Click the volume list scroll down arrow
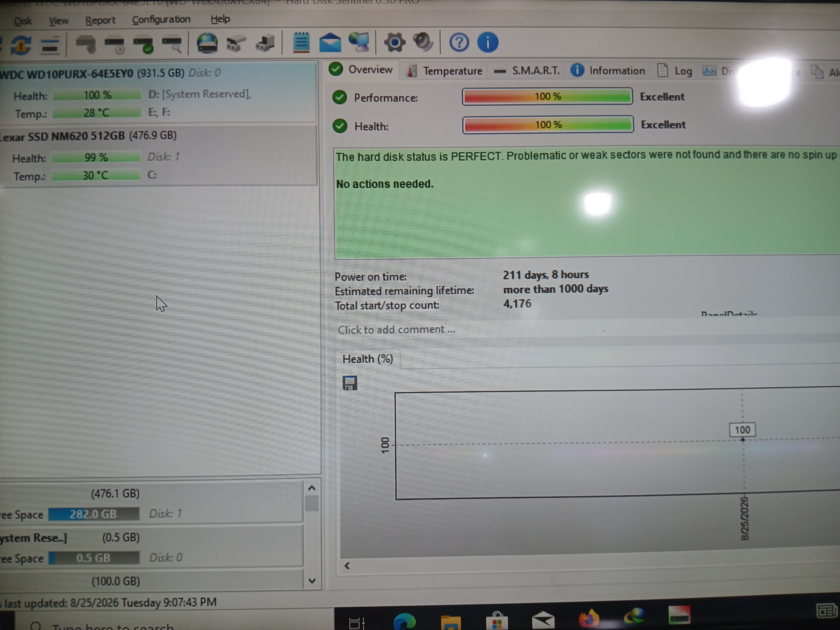 click(x=312, y=581)
